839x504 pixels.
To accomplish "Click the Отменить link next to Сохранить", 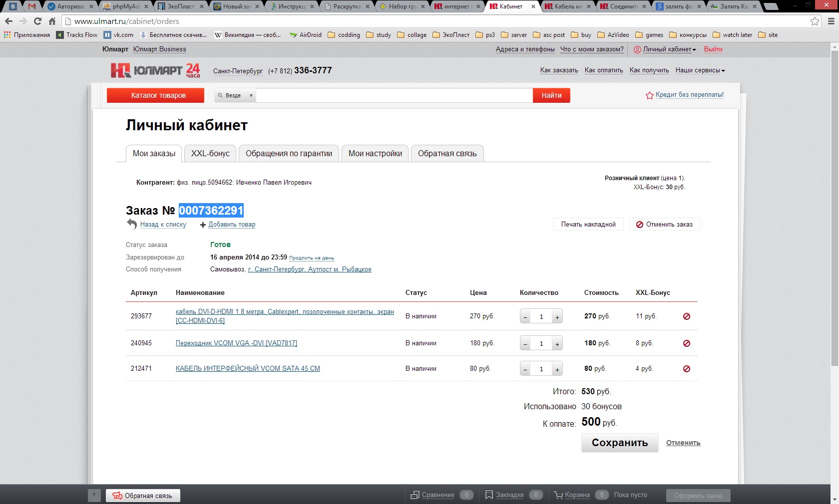I will pyautogui.click(x=683, y=443).
